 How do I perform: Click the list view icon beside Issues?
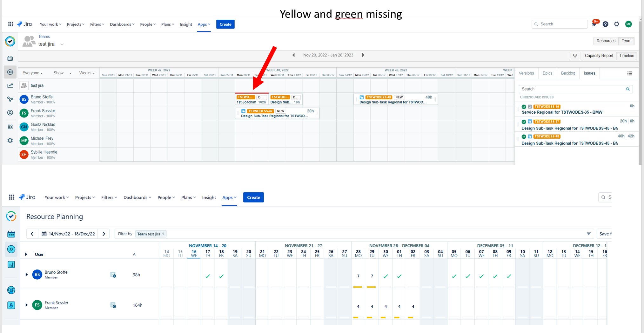coord(629,73)
